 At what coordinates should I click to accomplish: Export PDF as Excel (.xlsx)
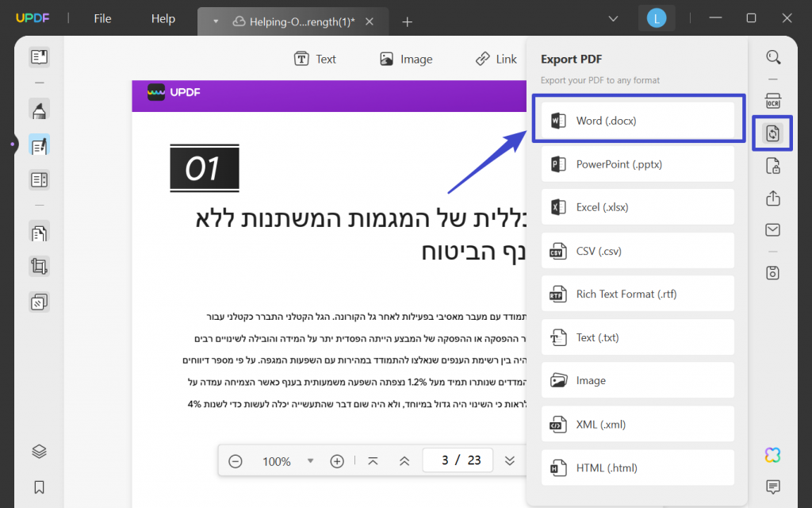coord(638,207)
